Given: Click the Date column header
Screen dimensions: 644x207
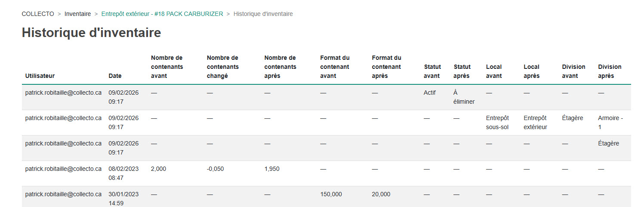Looking at the screenshot, I should [x=115, y=76].
